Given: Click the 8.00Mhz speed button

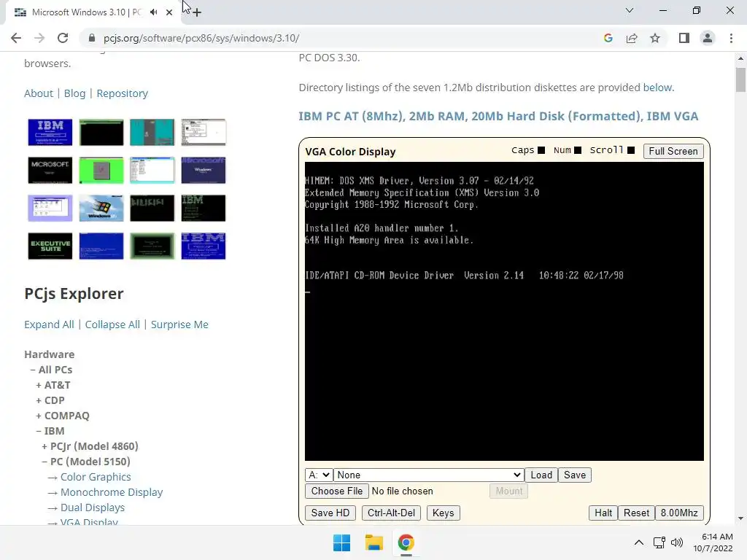Looking at the screenshot, I should pos(679,513).
